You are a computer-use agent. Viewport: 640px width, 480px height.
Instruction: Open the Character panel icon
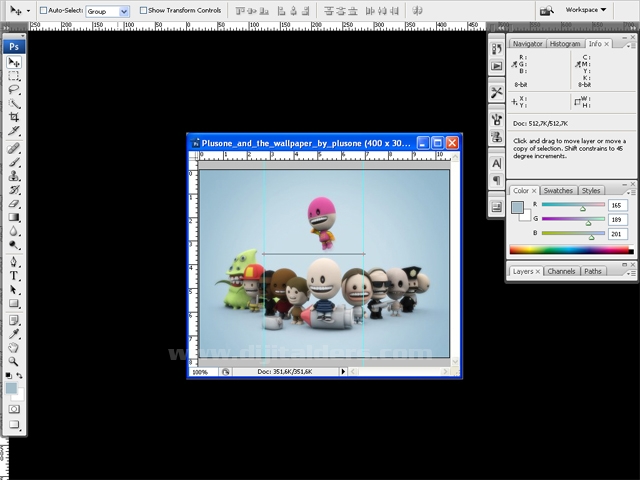[x=496, y=164]
